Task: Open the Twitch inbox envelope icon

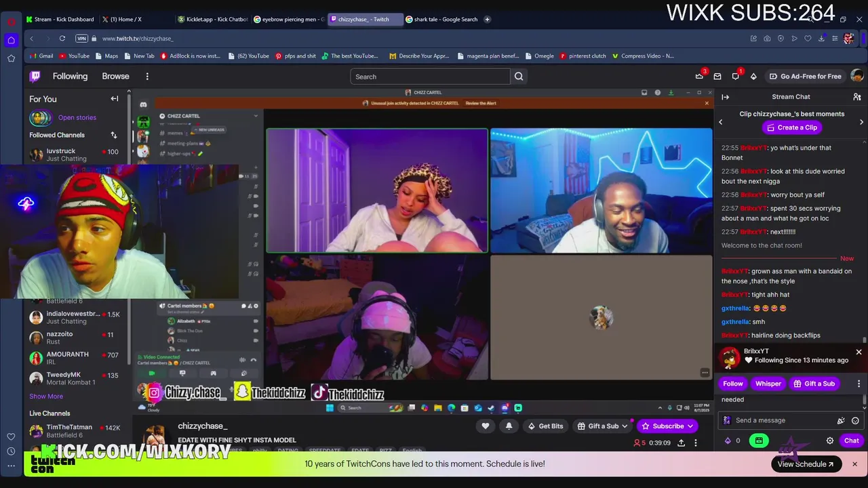Action: tap(717, 77)
